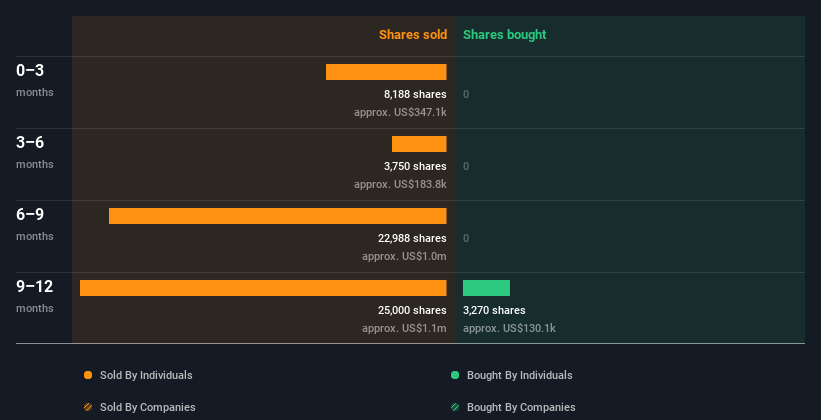Screen dimensions: 821x420
Task: Select the Bought By Individuals legend label
Action: coord(519,375)
